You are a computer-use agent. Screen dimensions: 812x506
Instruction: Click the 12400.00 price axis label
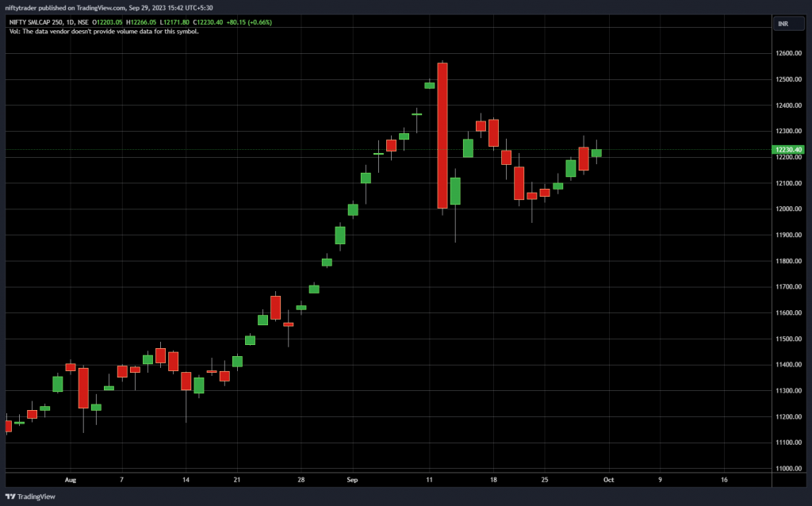[788, 105]
